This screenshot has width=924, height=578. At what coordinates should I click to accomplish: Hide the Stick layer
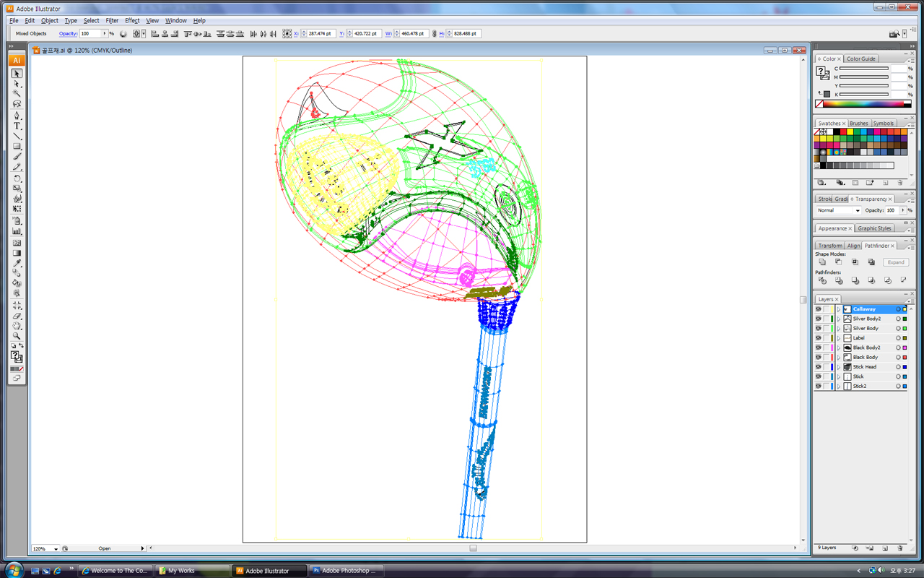click(x=819, y=376)
